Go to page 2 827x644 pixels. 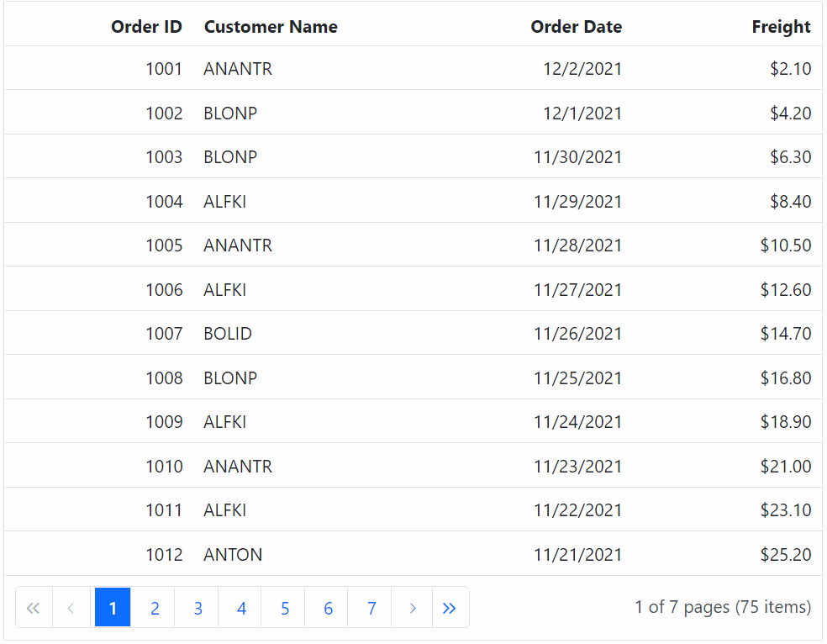point(155,608)
